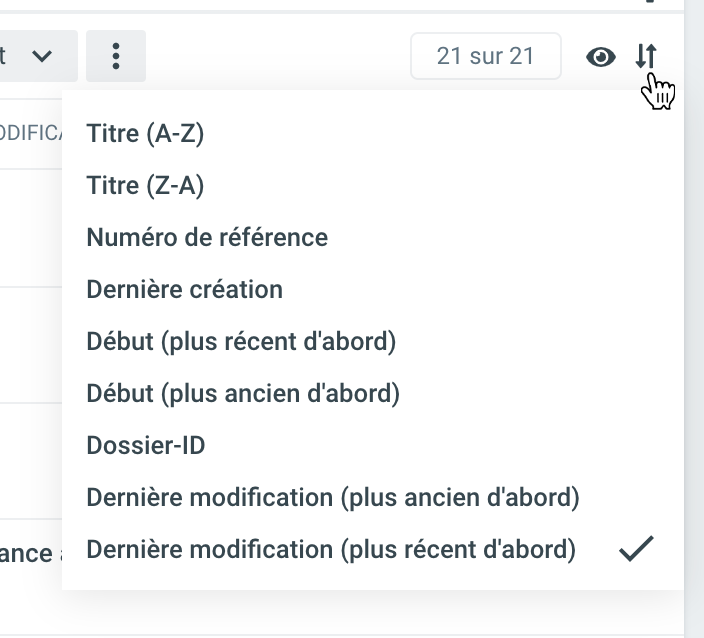Screen dimensions: 704x638
Task: Click the partially visible modification column header
Action: (30, 133)
